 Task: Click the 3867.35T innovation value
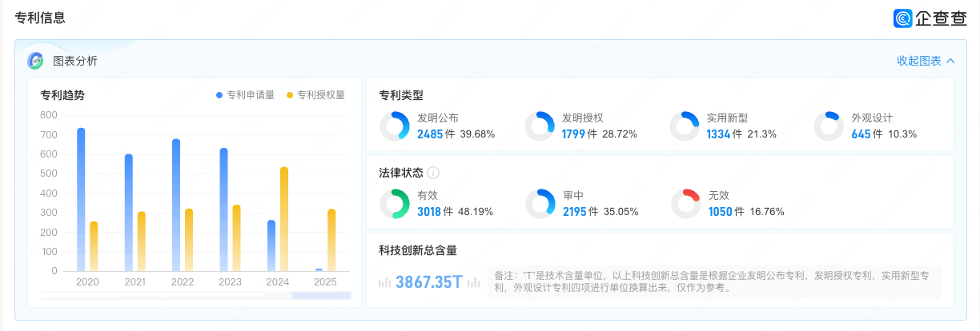[429, 282]
